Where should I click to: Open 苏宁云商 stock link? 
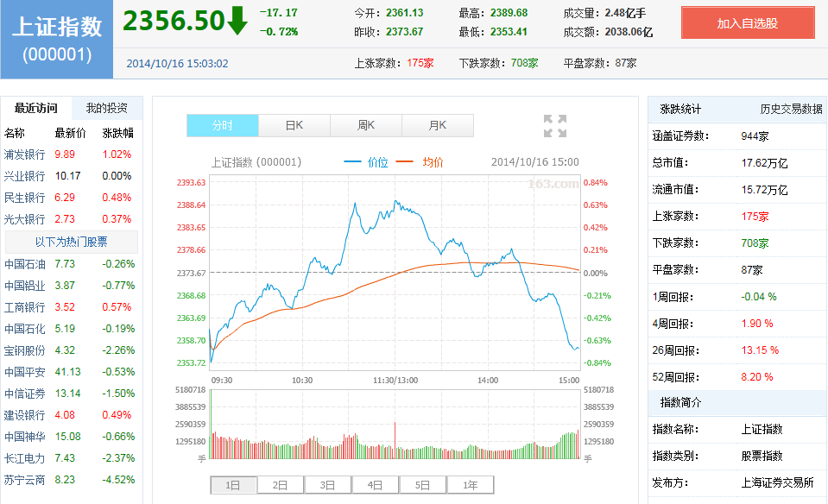(24, 480)
